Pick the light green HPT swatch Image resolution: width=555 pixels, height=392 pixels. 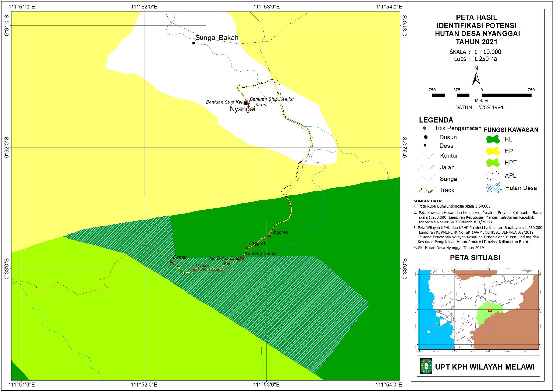[x=493, y=163]
